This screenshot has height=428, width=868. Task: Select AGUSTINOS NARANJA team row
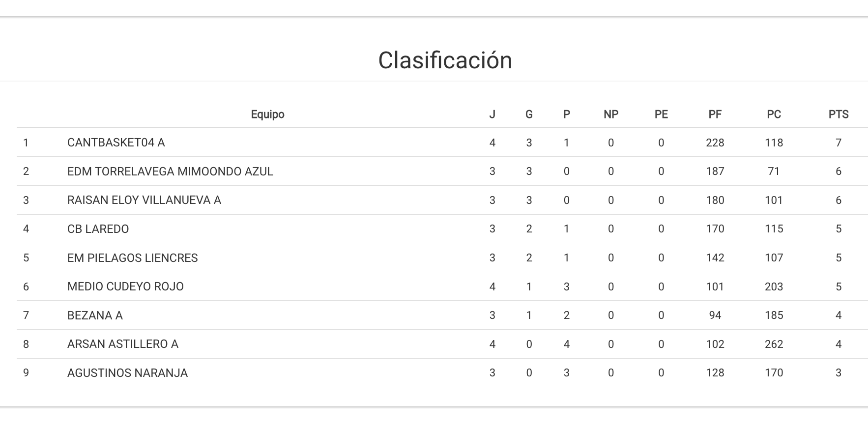[x=127, y=373]
